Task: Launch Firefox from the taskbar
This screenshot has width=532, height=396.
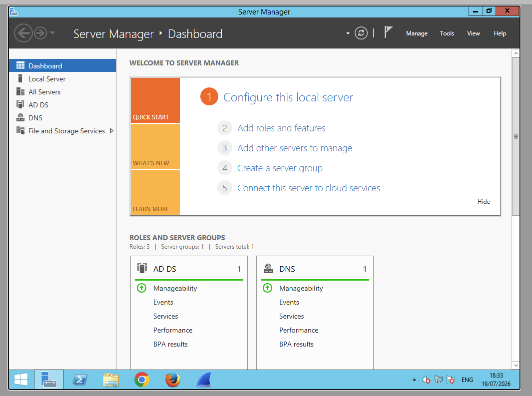Action: pos(173,380)
